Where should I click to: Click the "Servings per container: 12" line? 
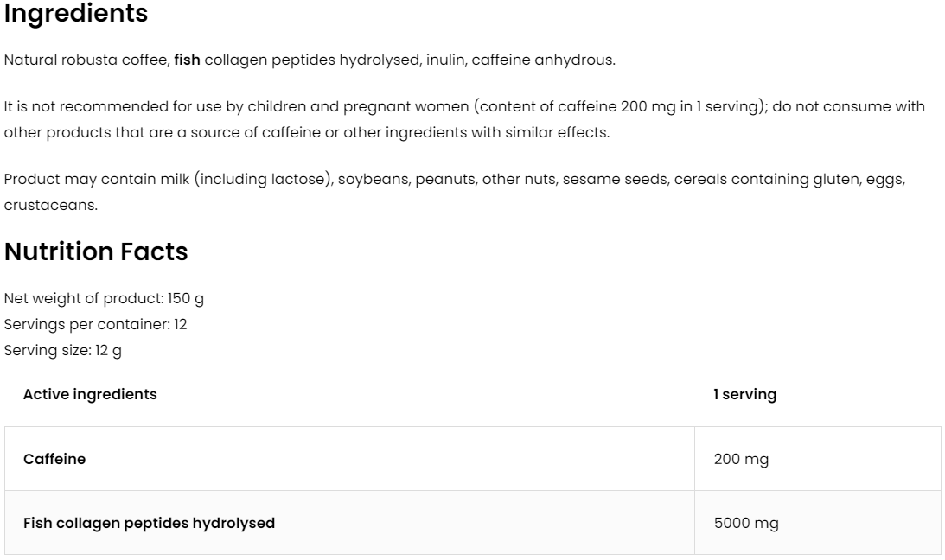[x=95, y=325]
